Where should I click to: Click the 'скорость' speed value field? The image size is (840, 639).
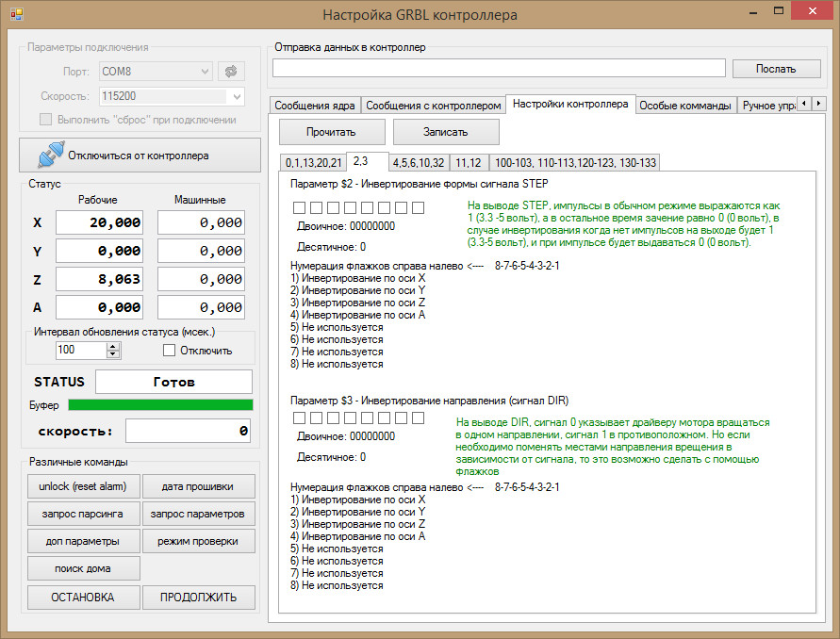(188, 431)
